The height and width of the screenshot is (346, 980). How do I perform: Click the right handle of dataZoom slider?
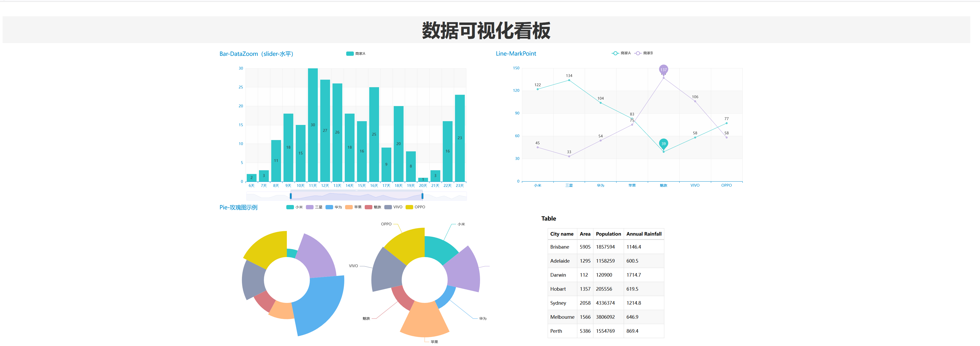point(422,196)
